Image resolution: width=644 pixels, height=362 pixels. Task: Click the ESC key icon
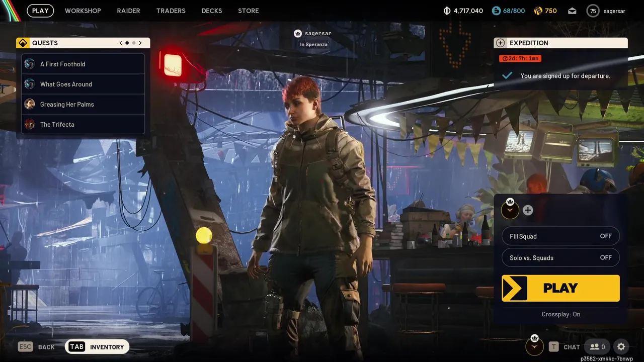[x=25, y=346]
